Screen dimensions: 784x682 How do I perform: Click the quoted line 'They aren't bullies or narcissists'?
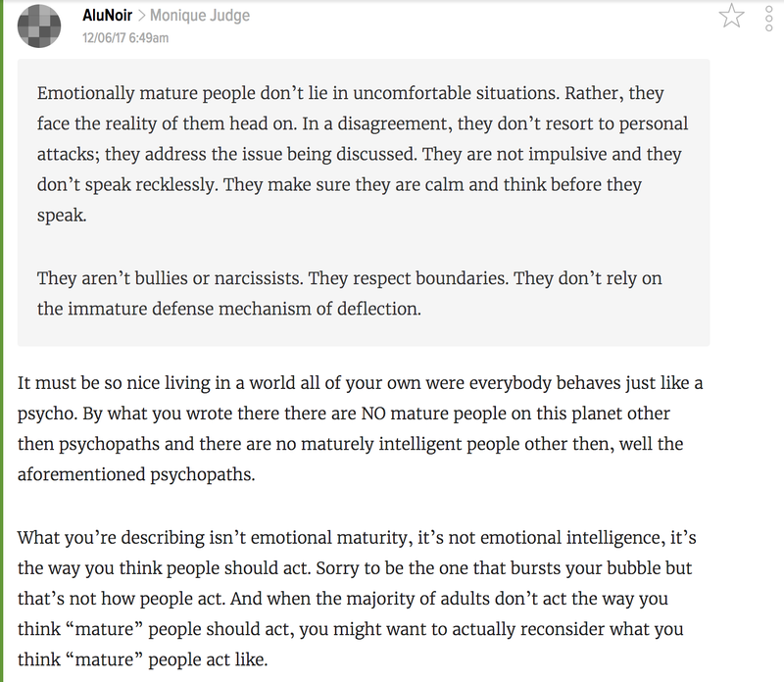(x=349, y=278)
